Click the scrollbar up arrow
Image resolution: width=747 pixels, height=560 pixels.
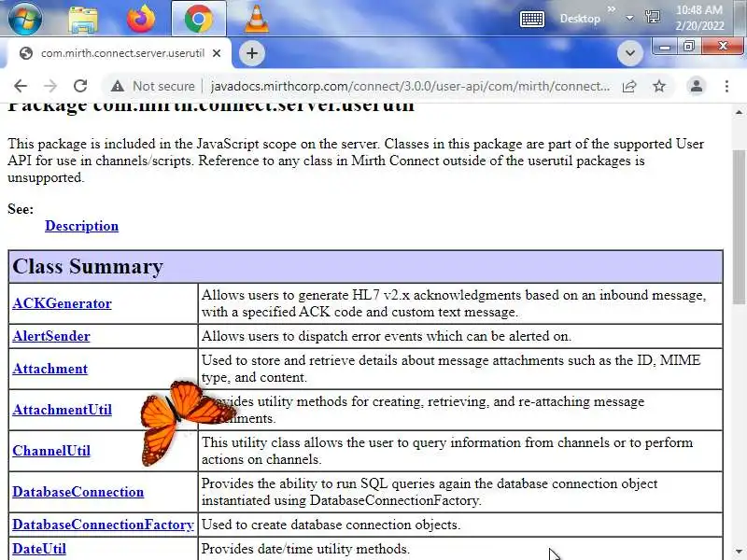pyautogui.click(x=739, y=112)
